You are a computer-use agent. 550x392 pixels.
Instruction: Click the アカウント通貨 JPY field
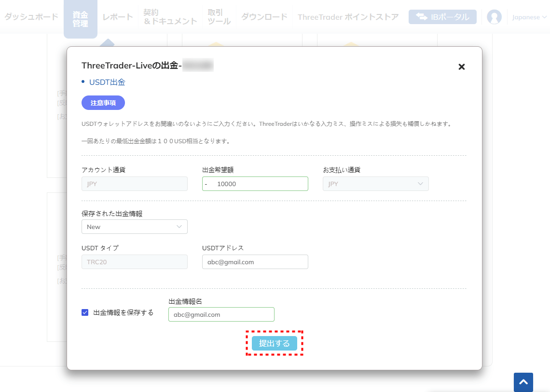pyautogui.click(x=134, y=184)
